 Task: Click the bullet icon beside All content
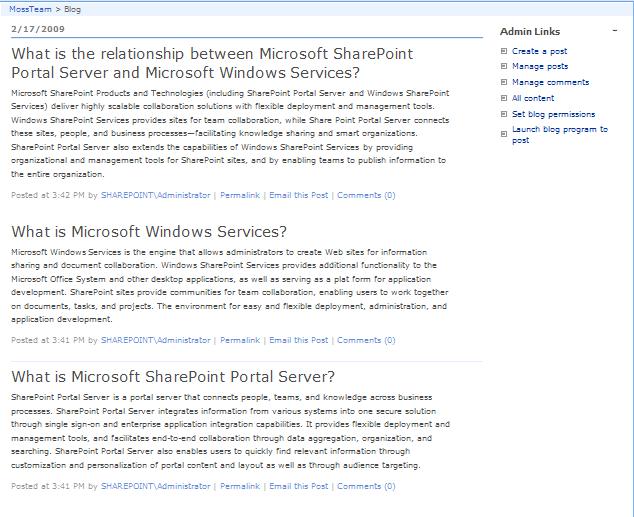click(504, 98)
